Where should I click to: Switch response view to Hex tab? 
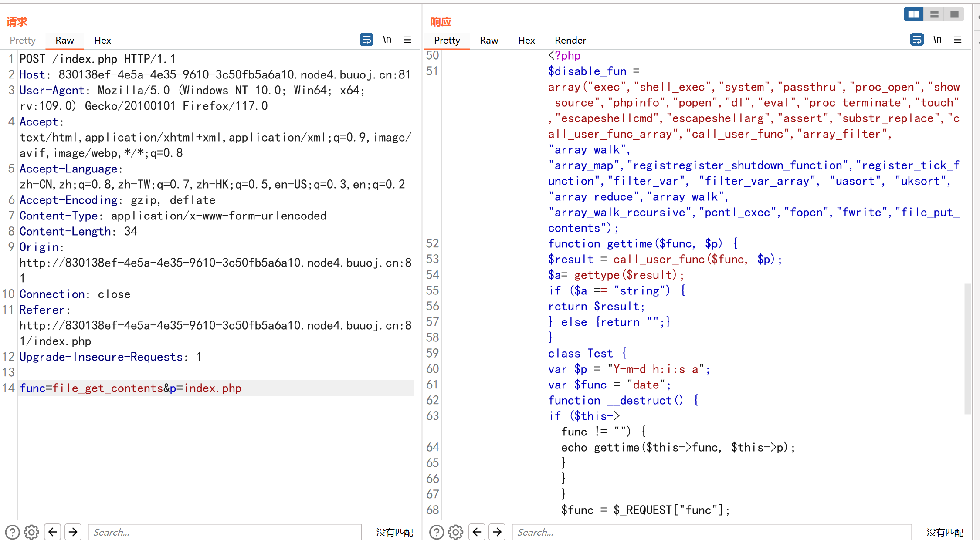click(526, 40)
